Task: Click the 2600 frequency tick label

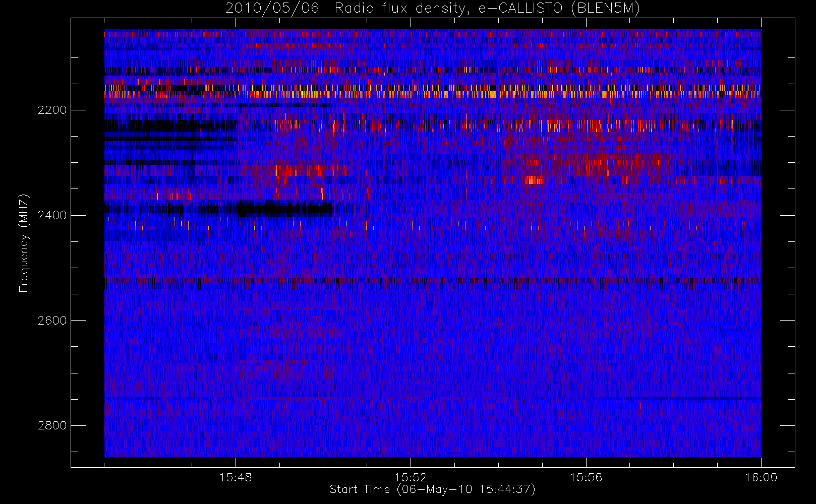Action: (x=52, y=321)
